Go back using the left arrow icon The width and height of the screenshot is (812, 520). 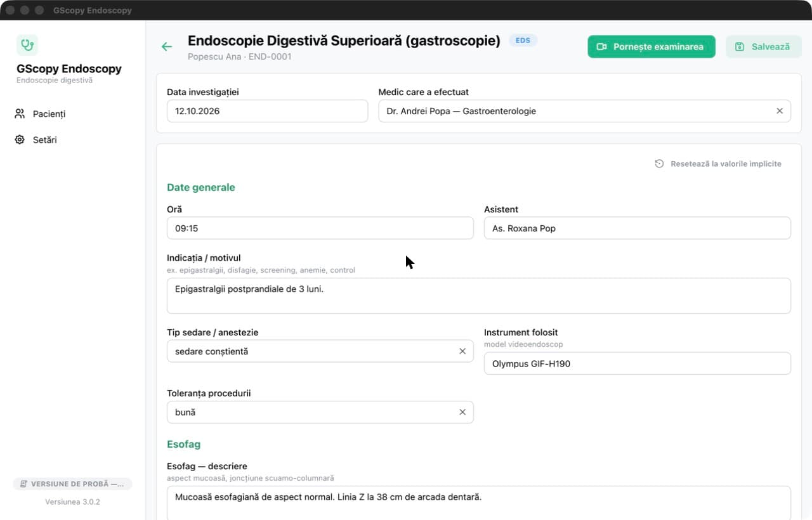pos(167,46)
